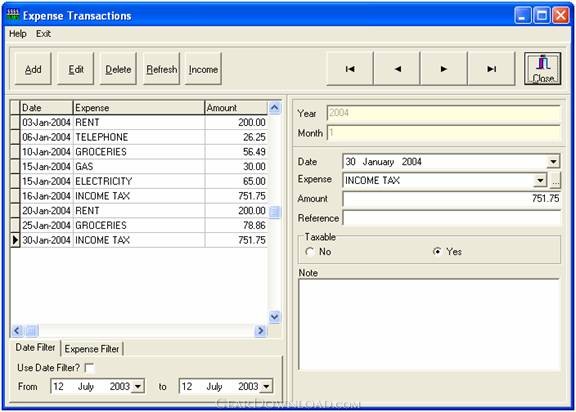Viewport: 576px width, 412px height.
Task: Switch to the Expense Filter tab
Action: (x=92, y=349)
